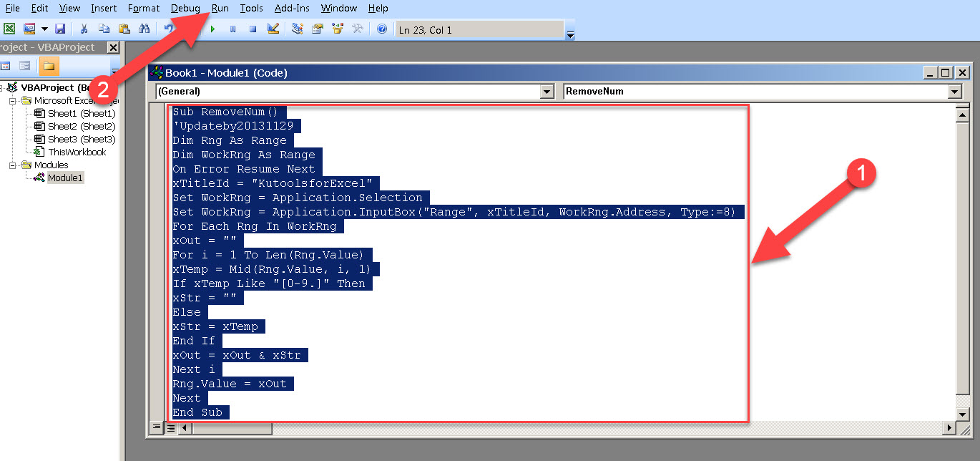Break code execution with the pause icon
This screenshot has height=461, width=980.
coord(233,29)
